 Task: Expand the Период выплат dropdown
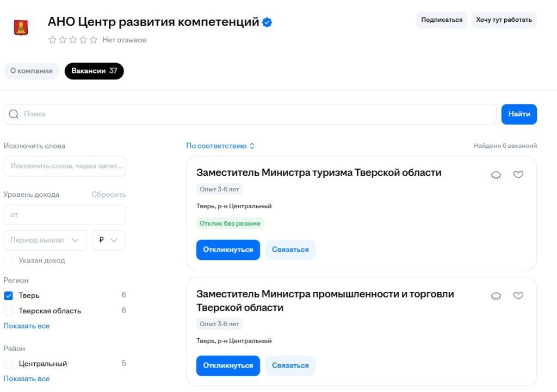coord(45,240)
